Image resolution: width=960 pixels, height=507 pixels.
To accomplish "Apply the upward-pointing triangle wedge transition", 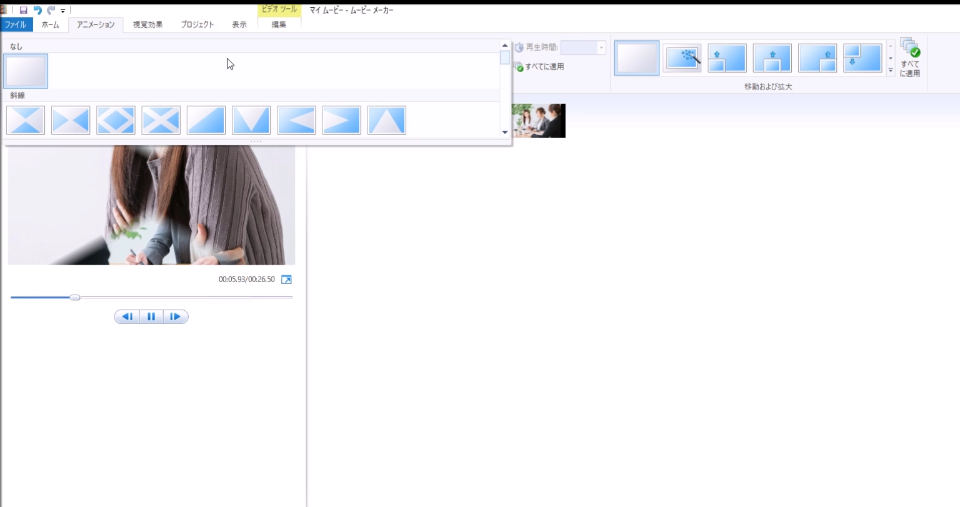I will click(386, 120).
